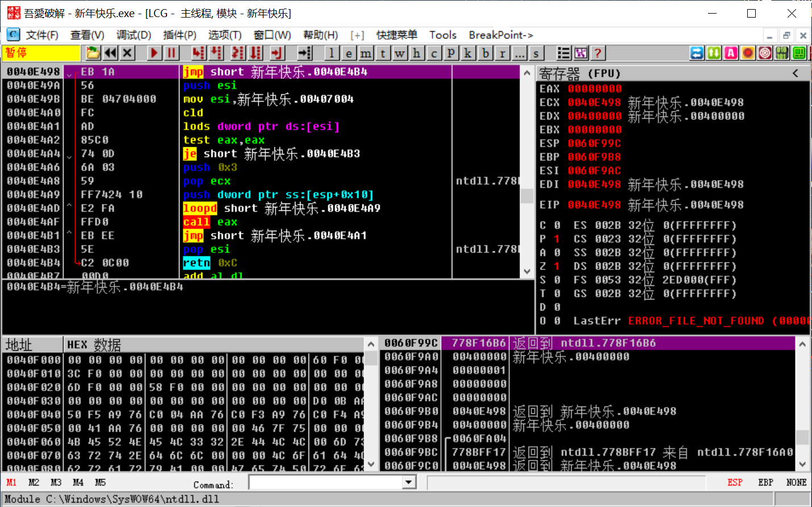Run the program with the red play icon
This screenshot has height=507, width=812.
pyautogui.click(x=154, y=53)
